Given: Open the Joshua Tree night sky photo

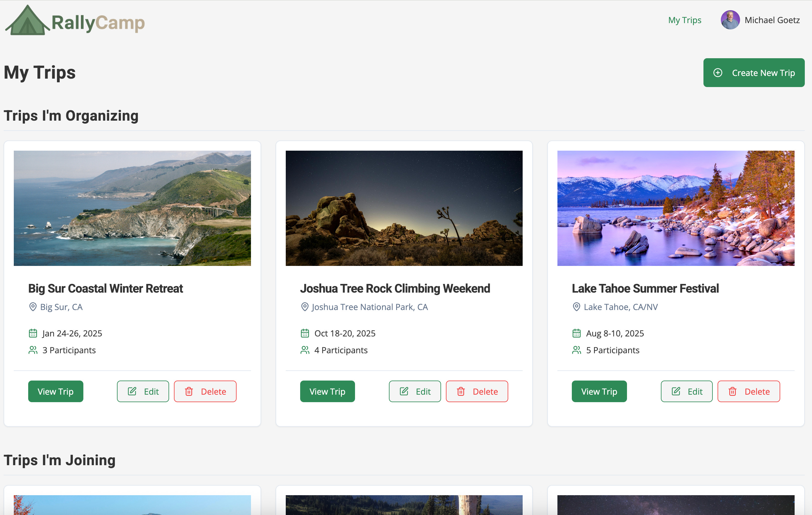Looking at the screenshot, I should (404, 208).
